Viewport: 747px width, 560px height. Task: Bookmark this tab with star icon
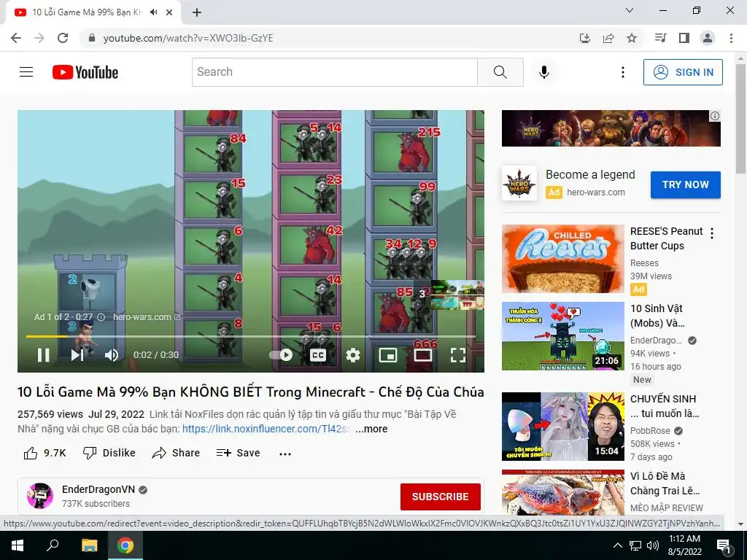click(632, 38)
